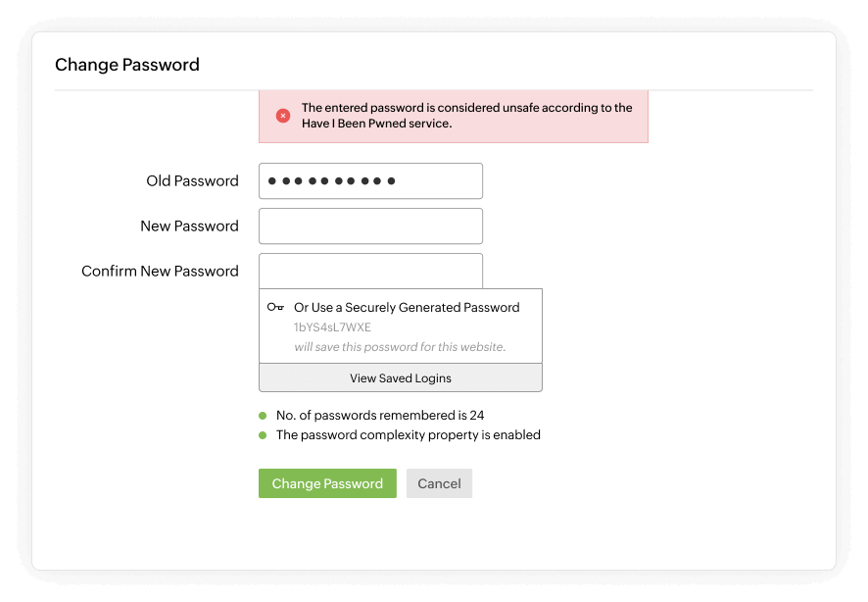The width and height of the screenshot is (868, 602).
Task: Open View Saved Logins
Action: coord(400,377)
